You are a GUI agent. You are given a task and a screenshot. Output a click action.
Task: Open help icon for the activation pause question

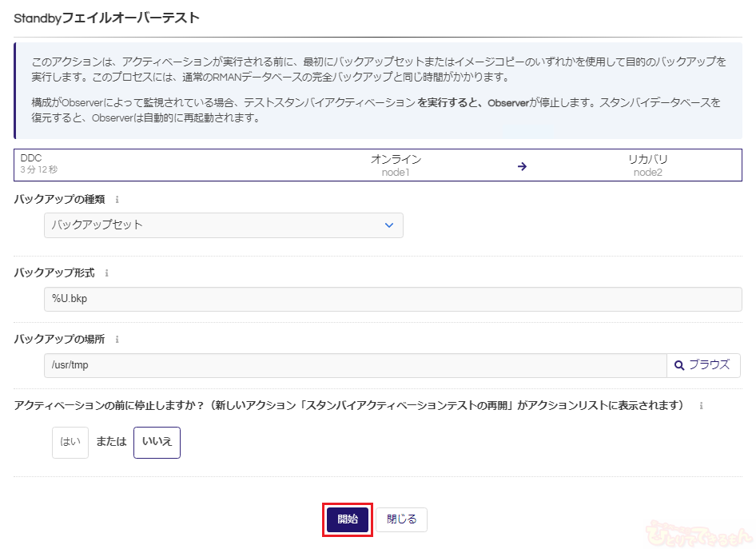pyautogui.click(x=701, y=406)
